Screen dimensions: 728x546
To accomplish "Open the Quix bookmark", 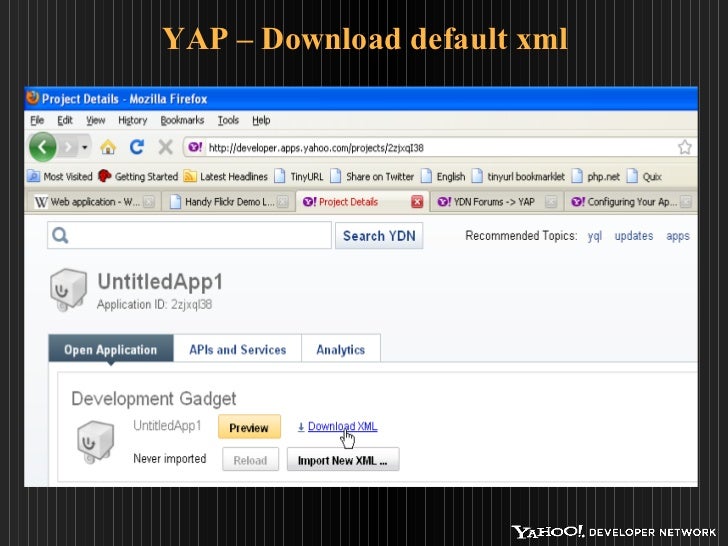I will (x=644, y=176).
